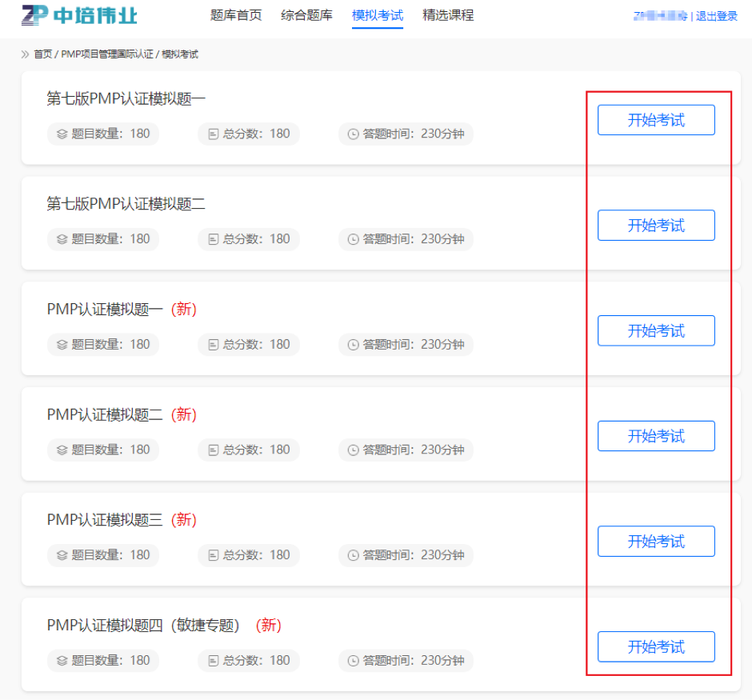Image resolution: width=752 pixels, height=700 pixels.
Task: Open the 题库首页 menu item
Action: [236, 15]
